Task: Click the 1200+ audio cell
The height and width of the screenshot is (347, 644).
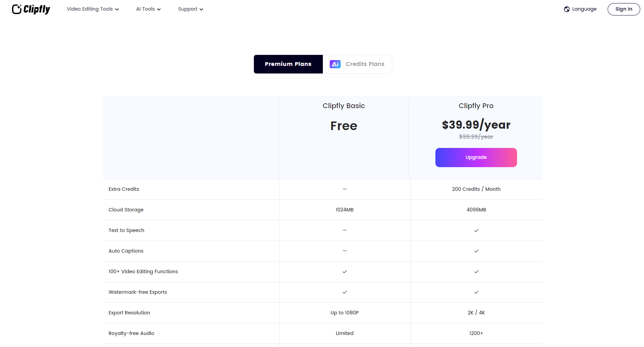Action: (476, 333)
